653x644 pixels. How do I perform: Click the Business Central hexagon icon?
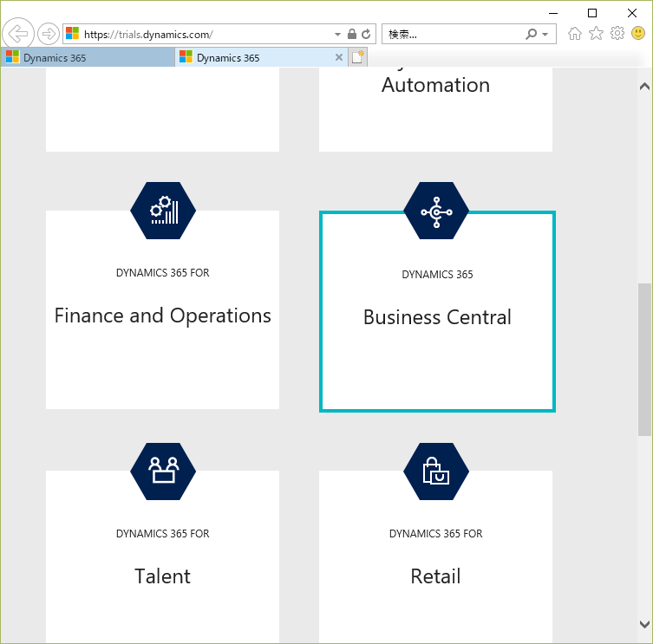click(x=436, y=211)
